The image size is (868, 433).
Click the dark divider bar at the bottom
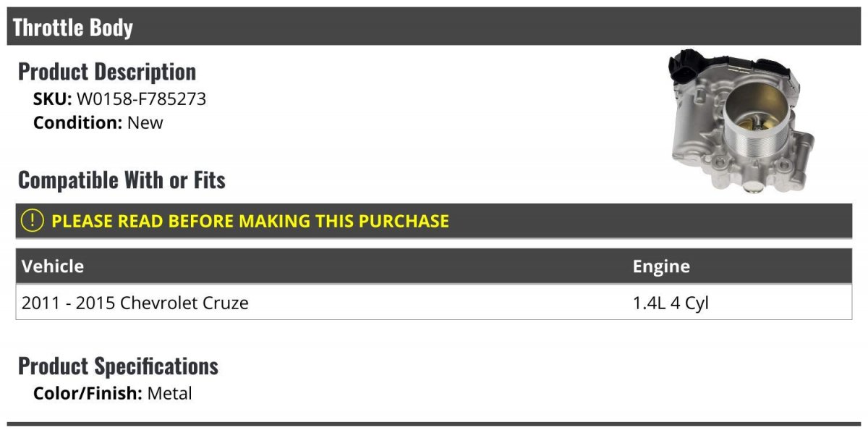tap(434, 424)
